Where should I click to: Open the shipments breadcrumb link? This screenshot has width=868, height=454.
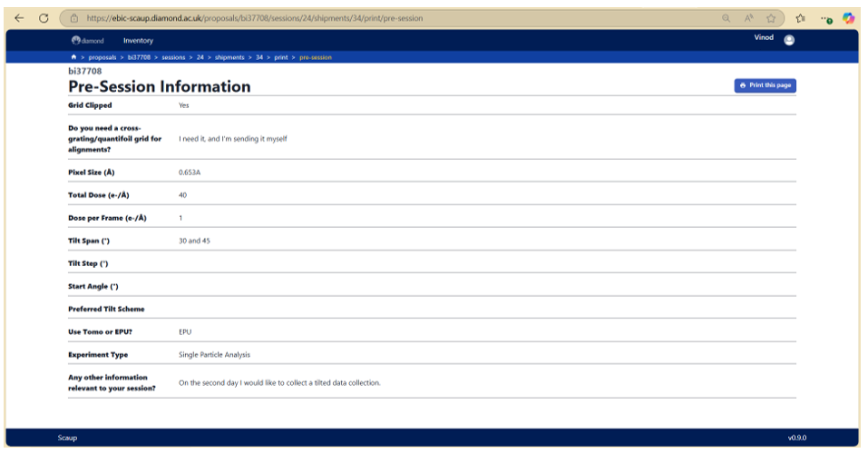click(x=229, y=57)
